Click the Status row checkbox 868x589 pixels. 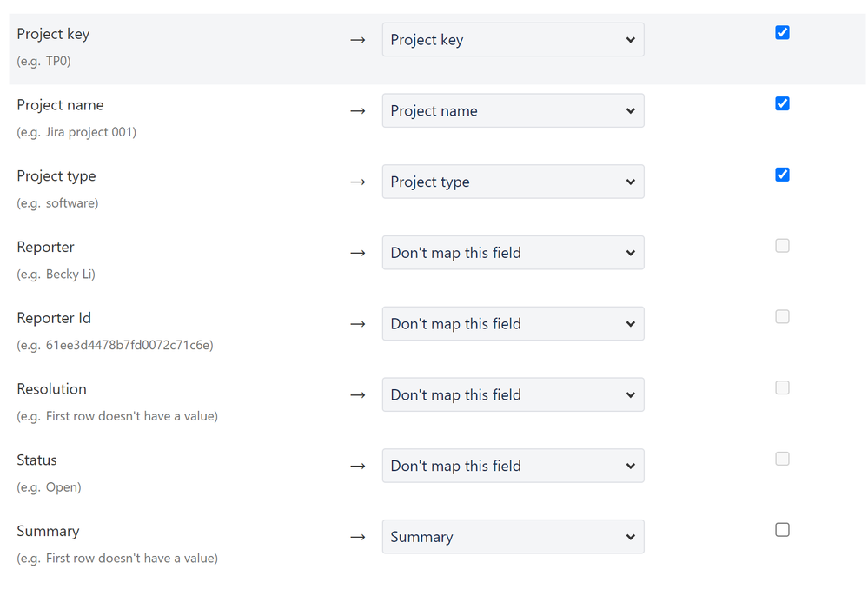pyautogui.click(x=782, y=459)
